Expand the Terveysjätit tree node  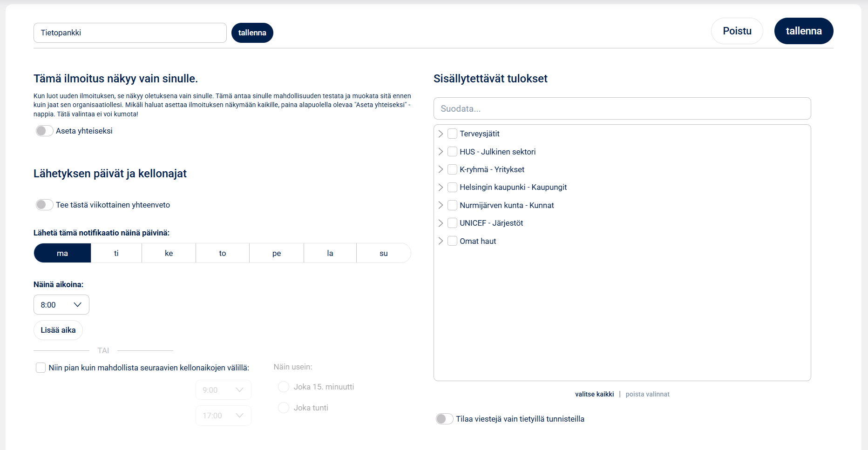pyautogui.click(x=441, y=134)
